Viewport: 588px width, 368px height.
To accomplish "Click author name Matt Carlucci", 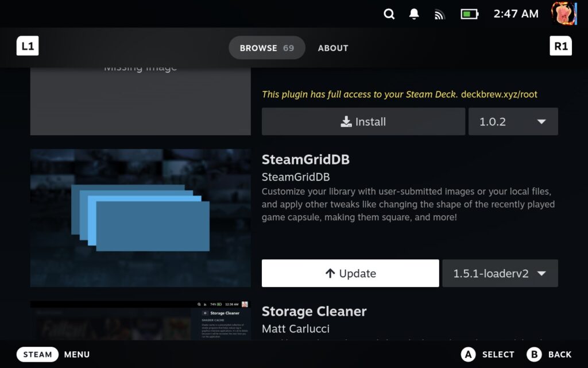I will point(296,328).
